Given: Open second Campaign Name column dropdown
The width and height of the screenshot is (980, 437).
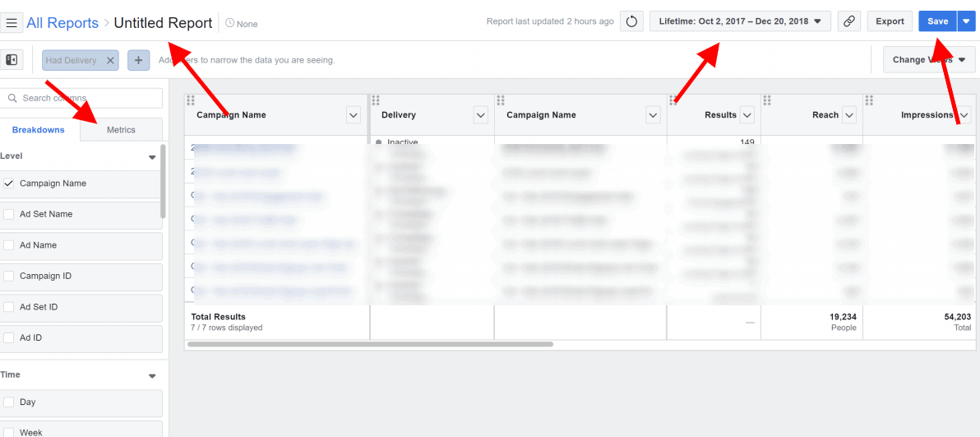Looking at the screenshot, I should coord(653,115).
